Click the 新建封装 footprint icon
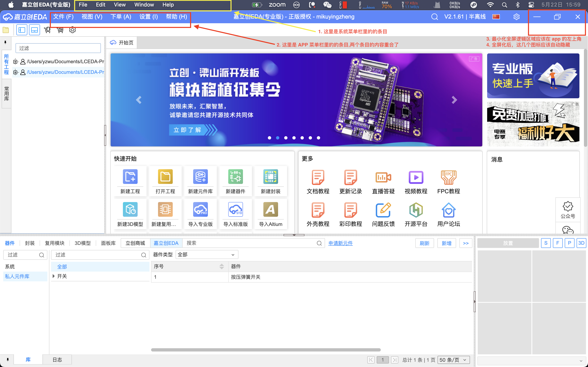The width and height of the screenshot is (588, 367). click(271, 177)
